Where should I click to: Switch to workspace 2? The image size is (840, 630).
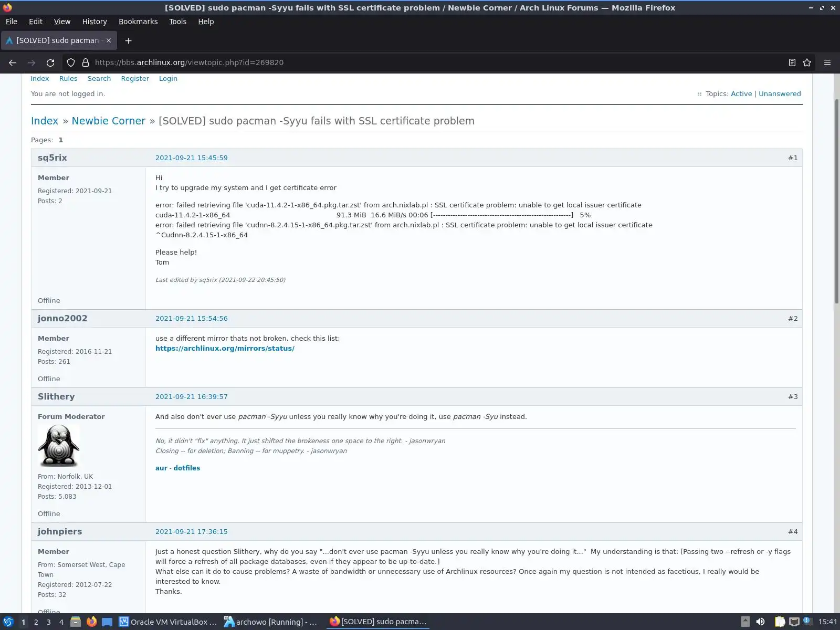[36, 622]
